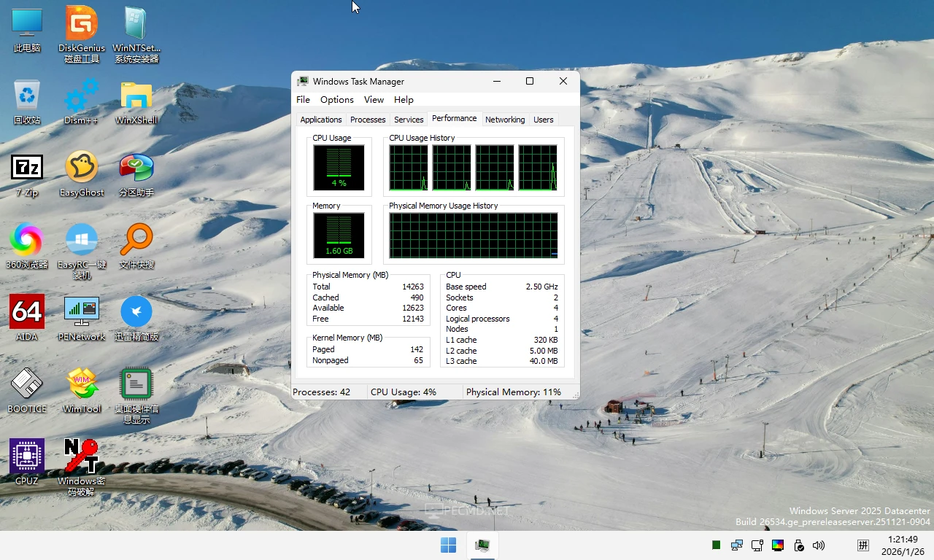The image size is (934, 560).
Task: Launch WimTool
Action: click(80, 383)
